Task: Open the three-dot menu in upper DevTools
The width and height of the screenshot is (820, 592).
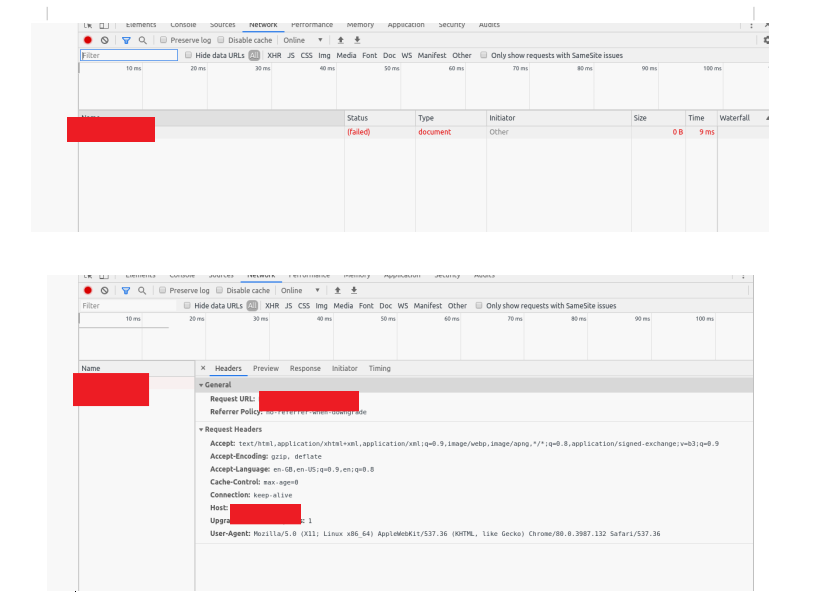Action: [751, 25]
